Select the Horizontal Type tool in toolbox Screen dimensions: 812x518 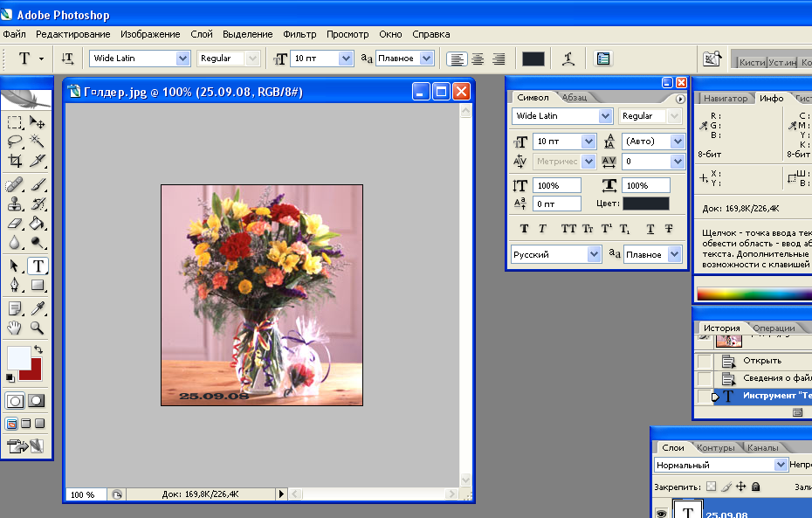click(38, 266)
